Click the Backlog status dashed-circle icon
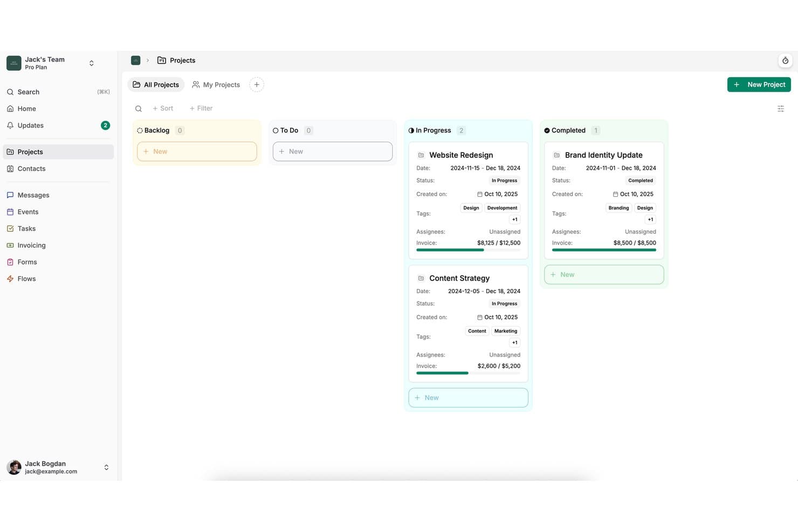The width and height of the screenshot is (798, 532). tap(140, 130)
